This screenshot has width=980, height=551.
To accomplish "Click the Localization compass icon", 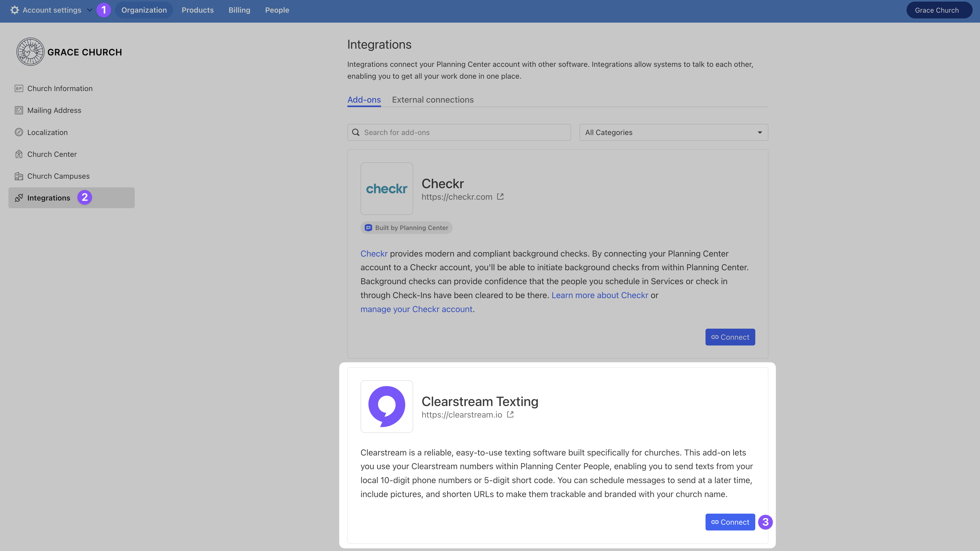I will pyautogui.click(x=19, y=132).
